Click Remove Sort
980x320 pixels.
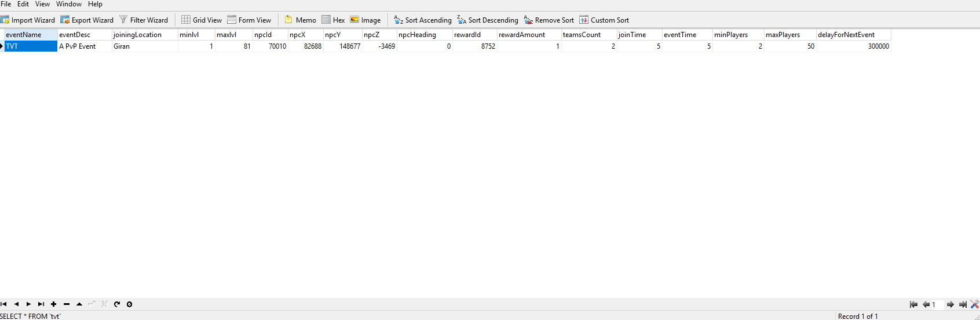[549, 20]
